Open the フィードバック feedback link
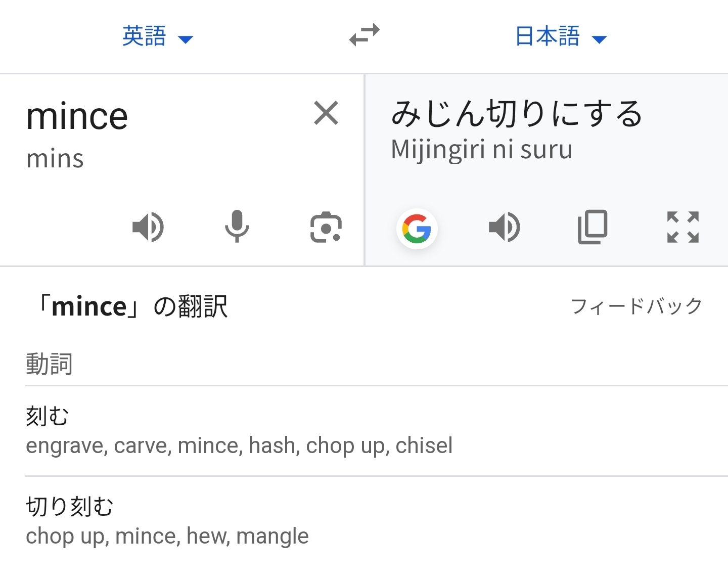The image size is (728, 580). (x=636, y=306)
